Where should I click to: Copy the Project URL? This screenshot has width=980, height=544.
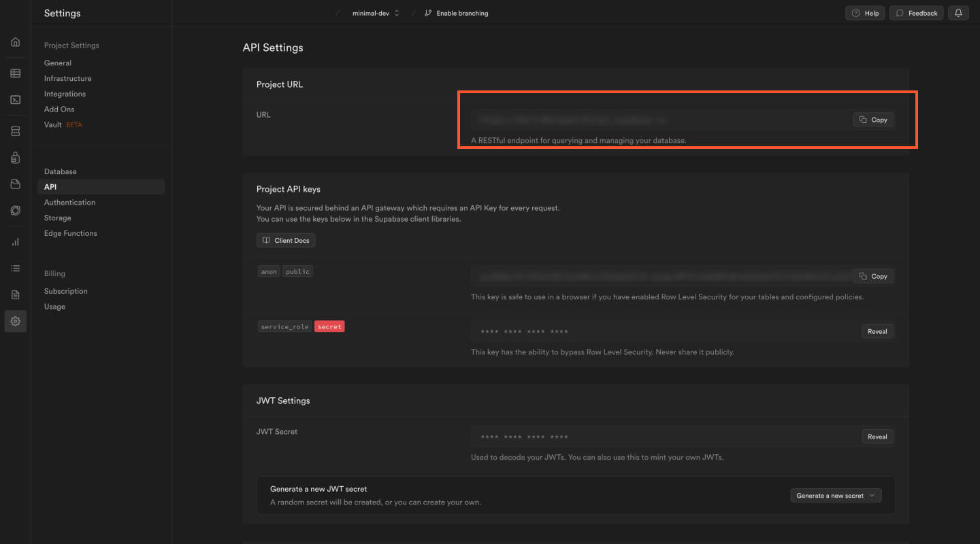point(873,120)
